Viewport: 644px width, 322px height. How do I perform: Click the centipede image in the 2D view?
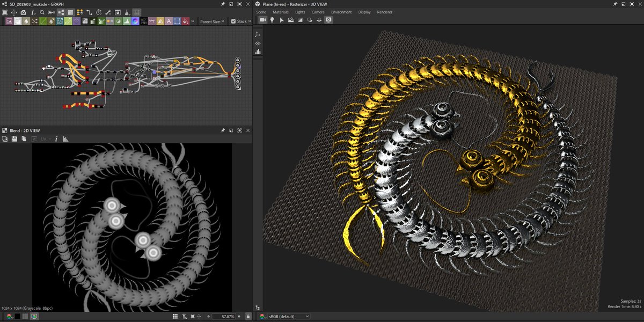tap(132, 228)
